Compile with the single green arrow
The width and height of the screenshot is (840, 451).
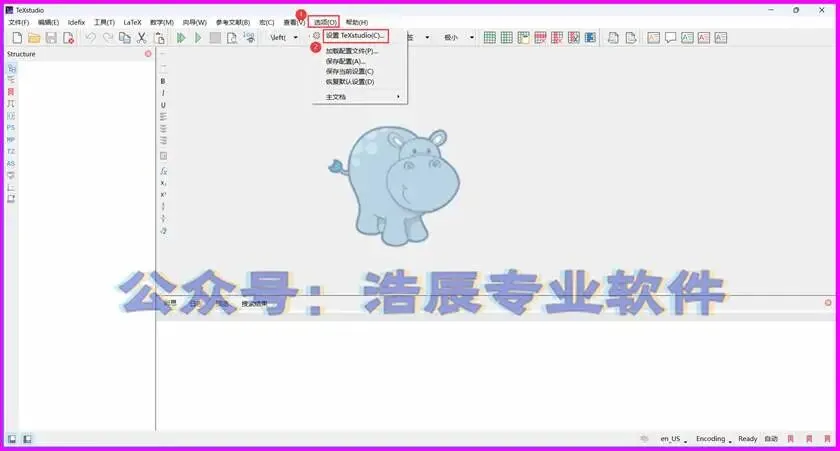[198, 37]
